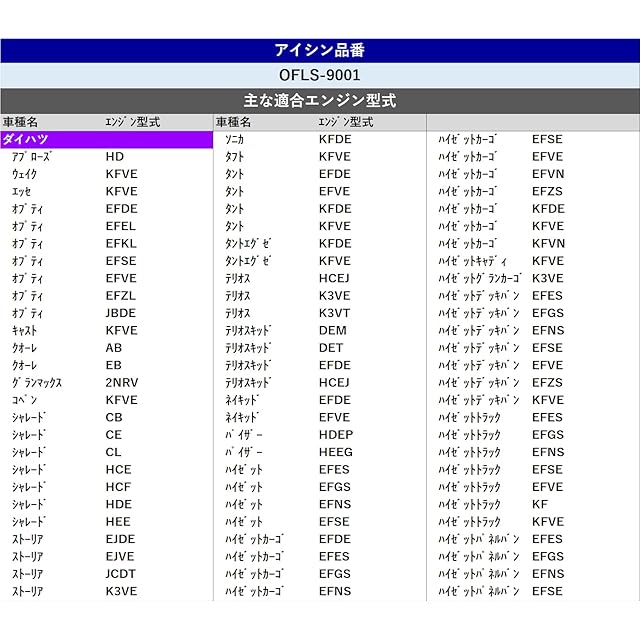The image size is (640, 640).
Task: Click engine code JBDE
Action: point(120,313)
